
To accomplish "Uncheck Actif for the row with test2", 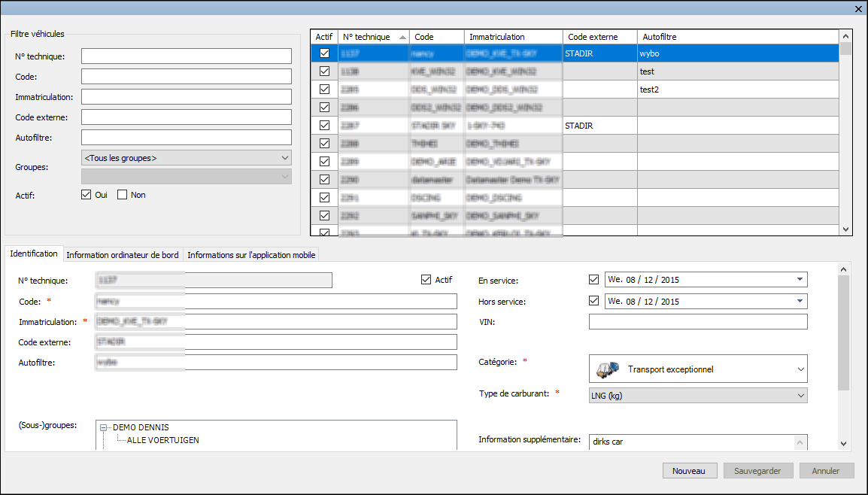I will tap(324, 90).
